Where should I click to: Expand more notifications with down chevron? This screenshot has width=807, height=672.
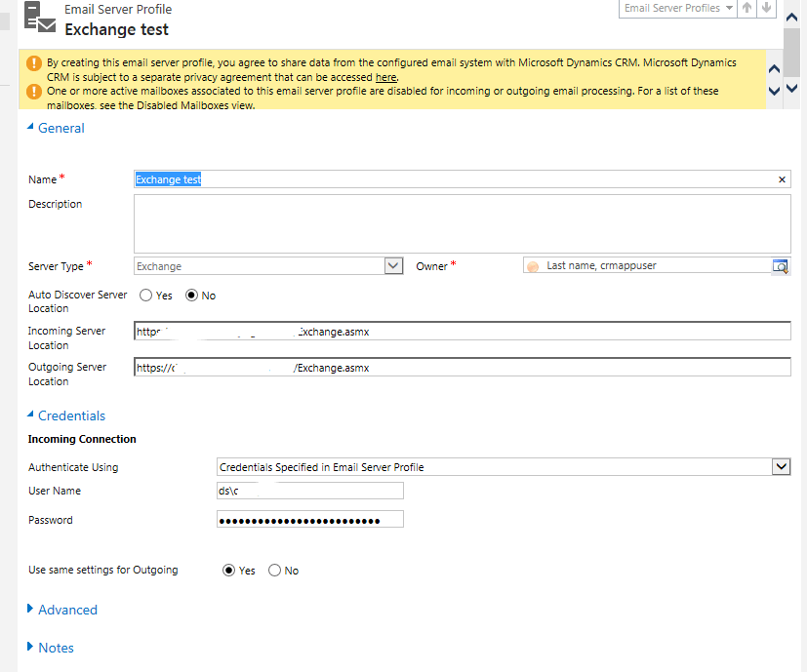coord(773,89)
